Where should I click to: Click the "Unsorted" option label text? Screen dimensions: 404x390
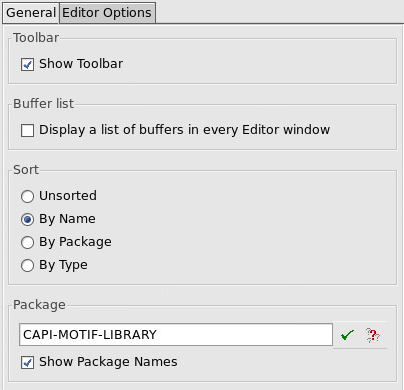tap(68, 196)
